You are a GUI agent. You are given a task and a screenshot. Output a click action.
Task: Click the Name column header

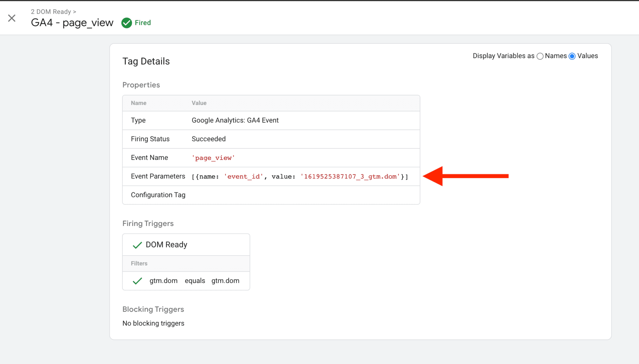[x=139, y=103]
